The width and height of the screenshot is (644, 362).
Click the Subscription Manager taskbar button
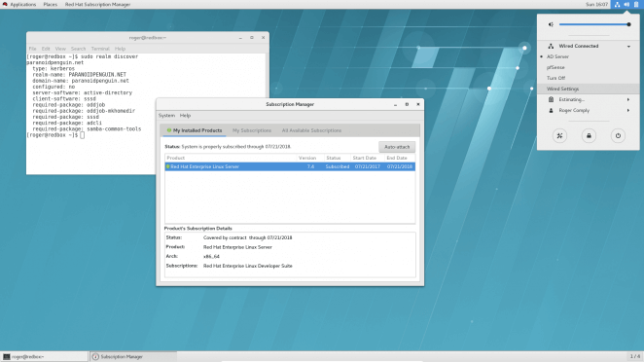pyautogui.click(x=133, y=357)
